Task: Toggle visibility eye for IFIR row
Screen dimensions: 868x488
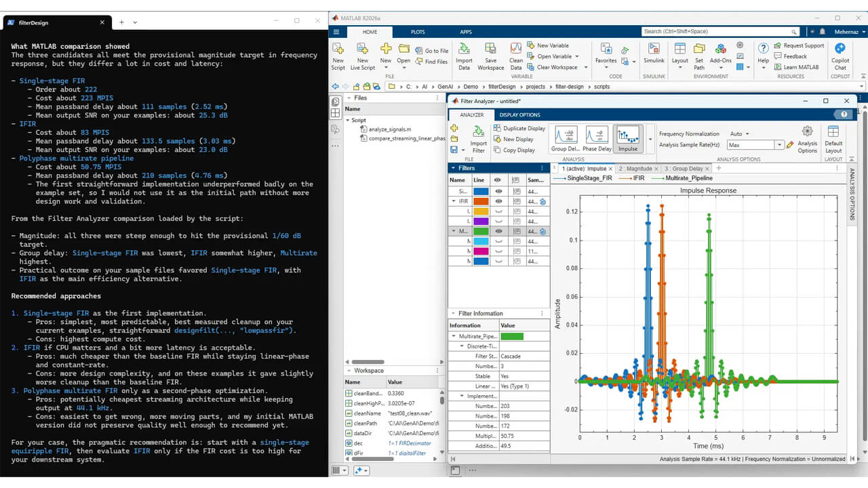Action: click(x=498, y=201)
